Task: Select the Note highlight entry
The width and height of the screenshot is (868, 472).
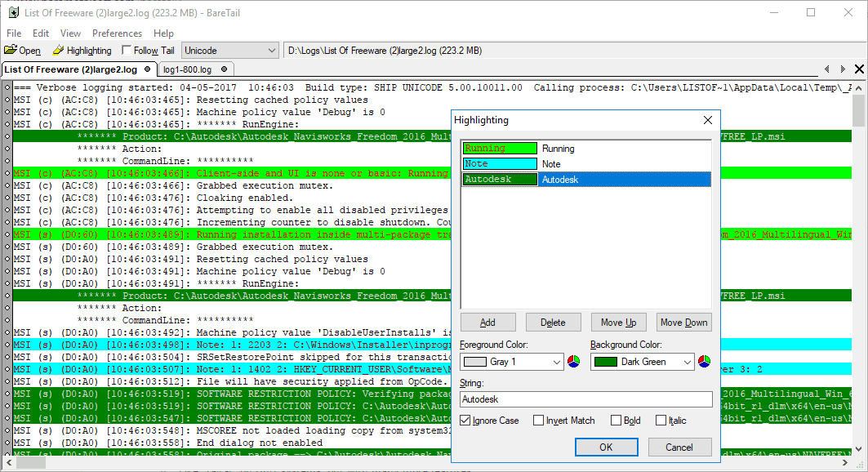Action: coord(586,164)
